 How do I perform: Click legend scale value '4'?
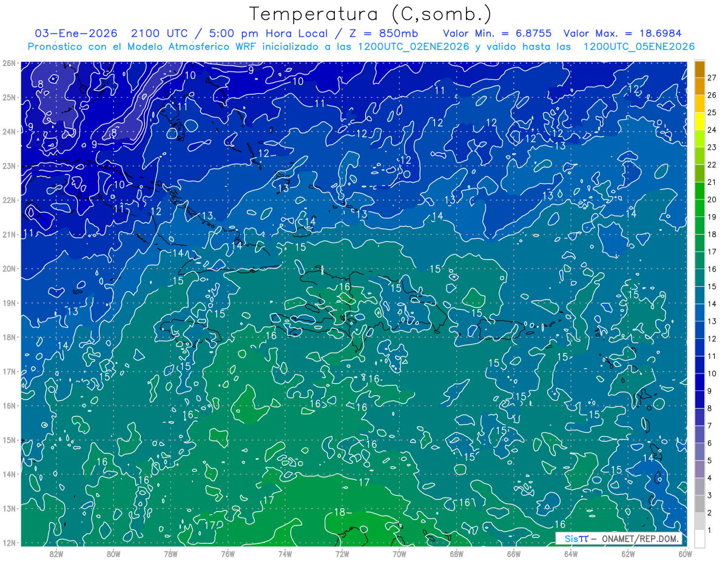tap(709, 478)
